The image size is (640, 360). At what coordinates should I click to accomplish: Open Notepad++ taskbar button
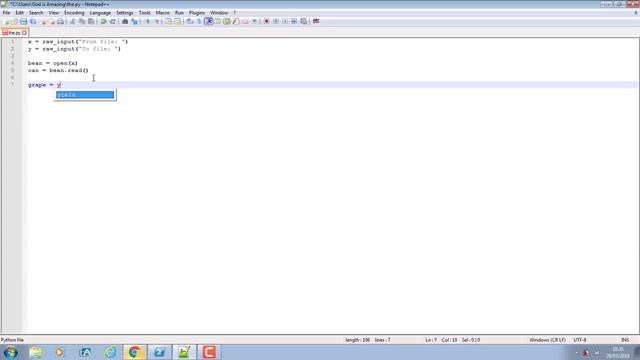(x=184, y=352)
